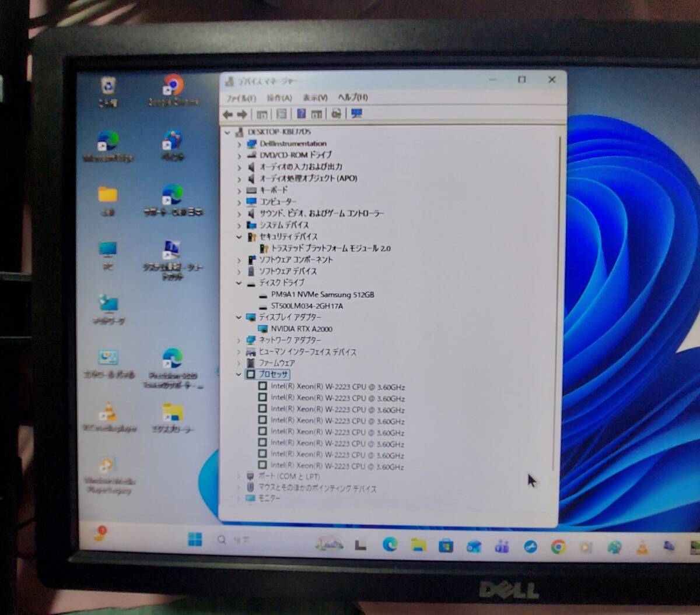Click the Back arrow in Device Manager toolbar
This screenshot has width=700, height=615.
(x=228, y=114)
